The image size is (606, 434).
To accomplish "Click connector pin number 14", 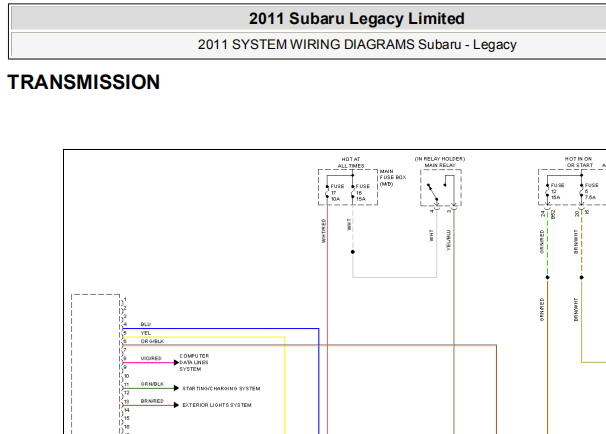I will 126,410.
